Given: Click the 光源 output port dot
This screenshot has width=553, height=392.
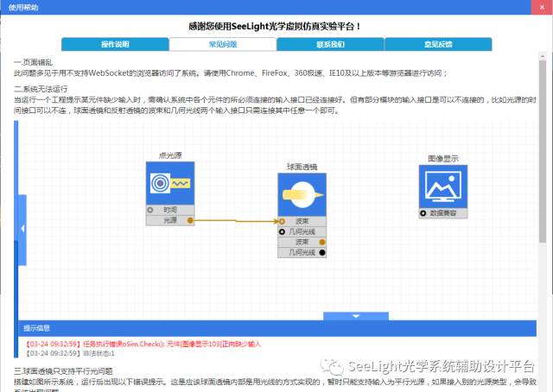Looking at the screenshot, I should (190, 221).
